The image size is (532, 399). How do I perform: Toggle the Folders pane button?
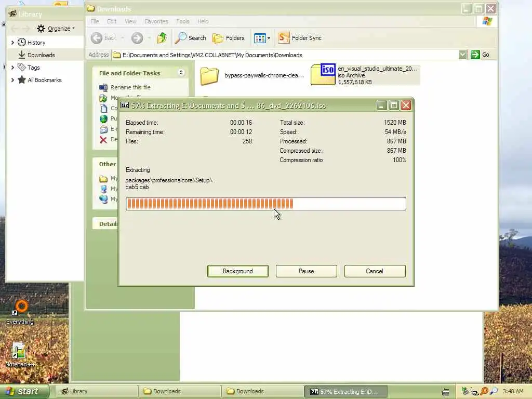point(229,38)
